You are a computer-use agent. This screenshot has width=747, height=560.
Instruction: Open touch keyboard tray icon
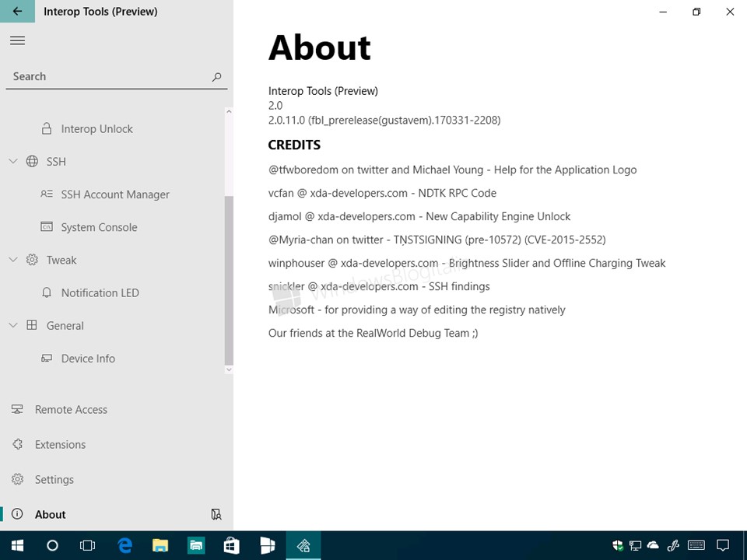696,544
